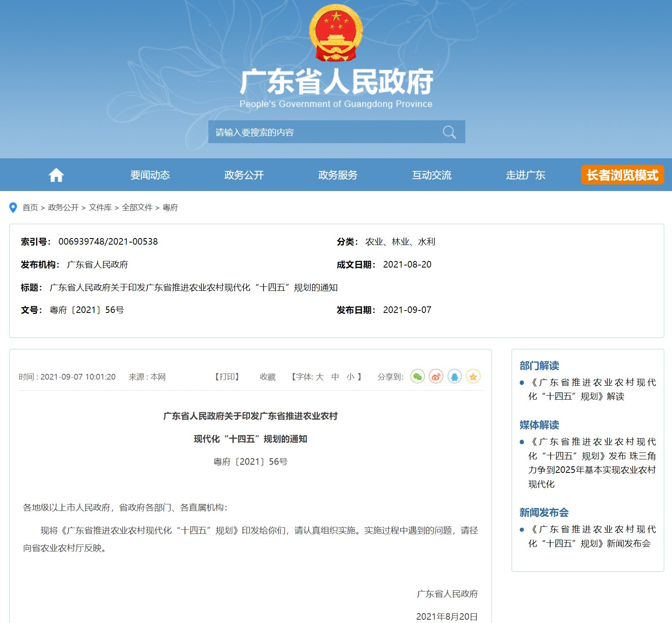This screenshot has height=623, width=672.
Task: Click the national emblem logo
Action: coord(336,33)
